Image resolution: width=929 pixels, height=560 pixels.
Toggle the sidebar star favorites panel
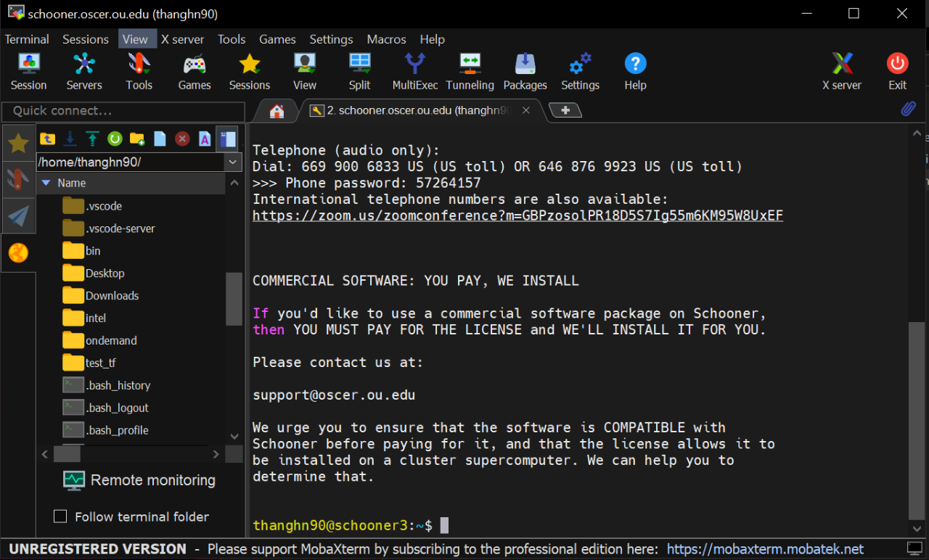tap(18, 143)
